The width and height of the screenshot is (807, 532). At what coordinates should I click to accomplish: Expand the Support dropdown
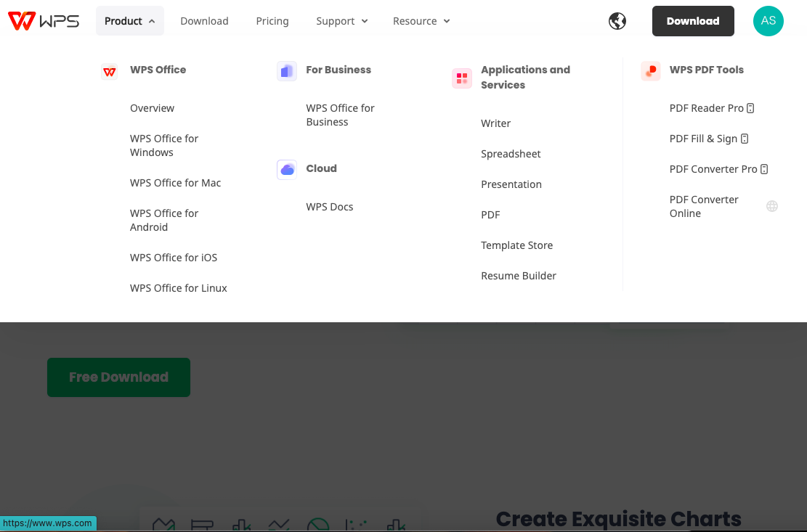pyautogui.click(x=341, y=21)
